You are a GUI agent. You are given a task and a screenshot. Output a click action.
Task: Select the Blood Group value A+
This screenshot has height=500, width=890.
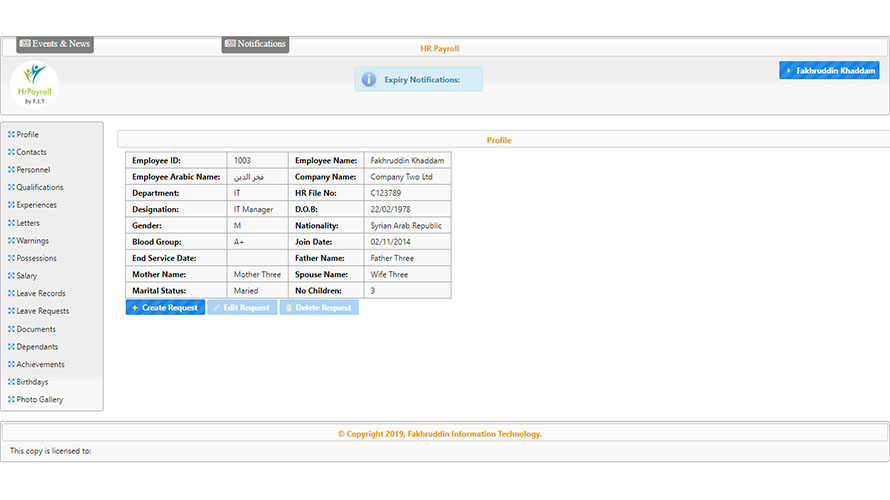pyautogui.click(x=238, y=242)
